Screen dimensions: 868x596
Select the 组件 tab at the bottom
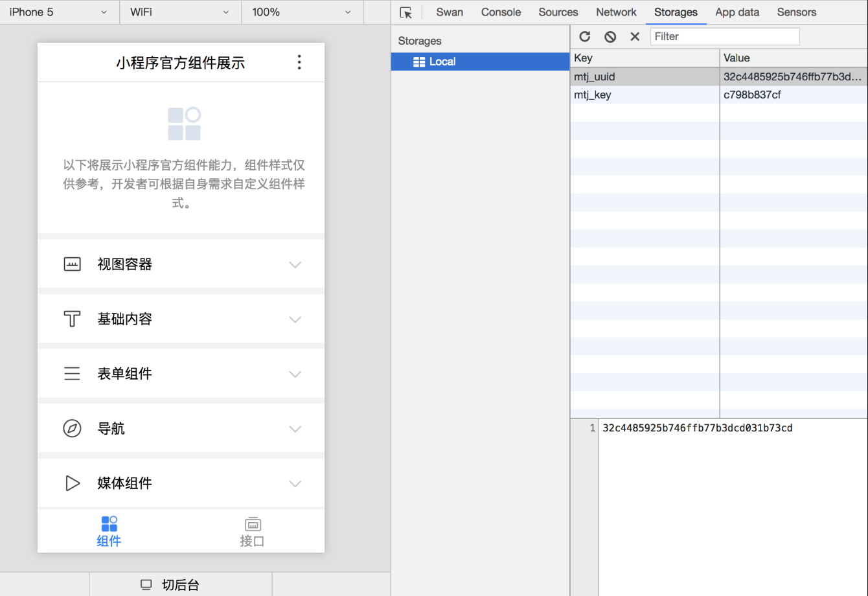109,531
